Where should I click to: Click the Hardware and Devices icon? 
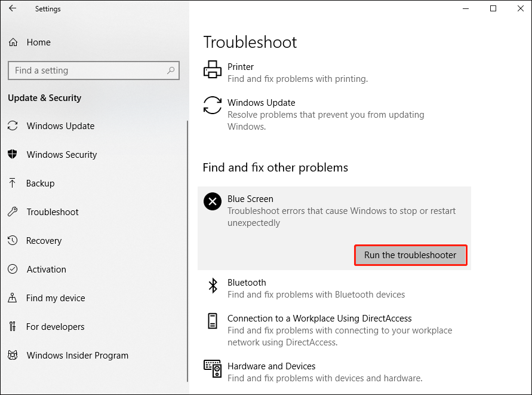(x=213, y=369)
